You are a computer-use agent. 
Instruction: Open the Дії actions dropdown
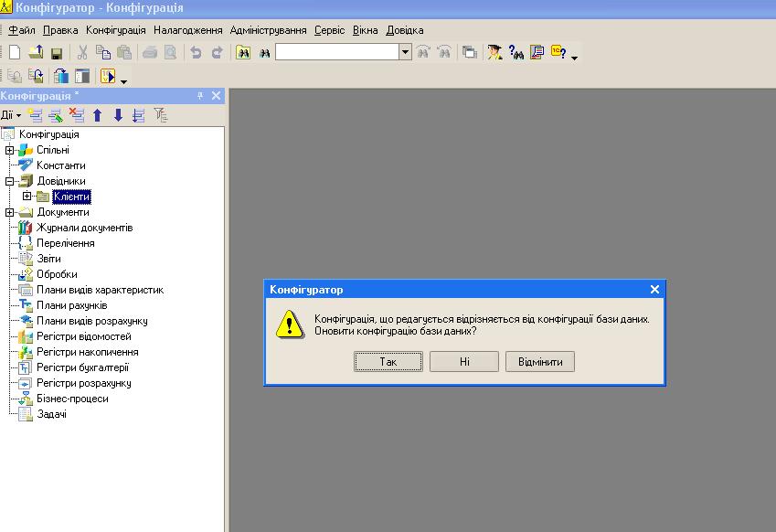point(11,115)
